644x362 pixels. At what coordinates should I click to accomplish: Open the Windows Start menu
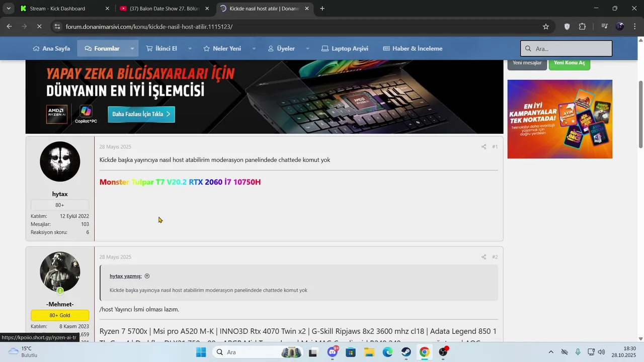pyautogui.click(x=201, y=352)
